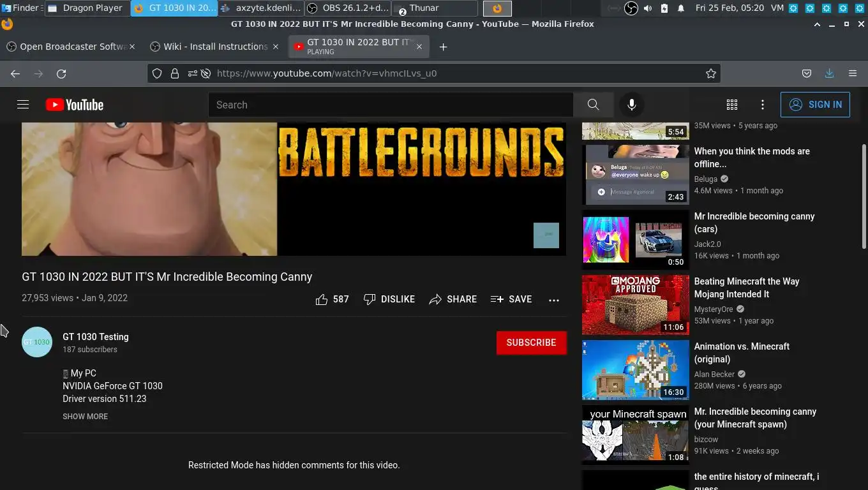Open volume control in system tray
Viewport: 868px width, 490px height.
648,8
